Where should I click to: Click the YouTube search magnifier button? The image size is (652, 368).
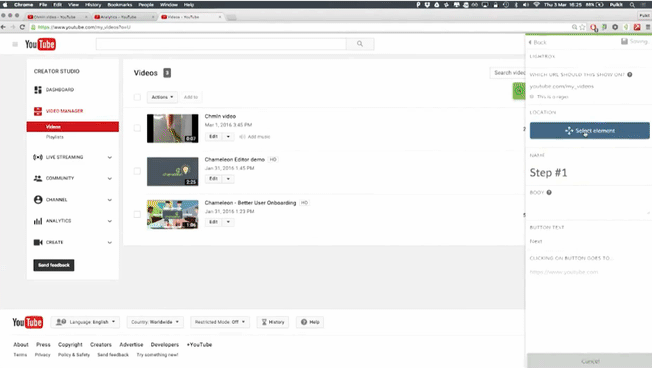coord(360,44)
